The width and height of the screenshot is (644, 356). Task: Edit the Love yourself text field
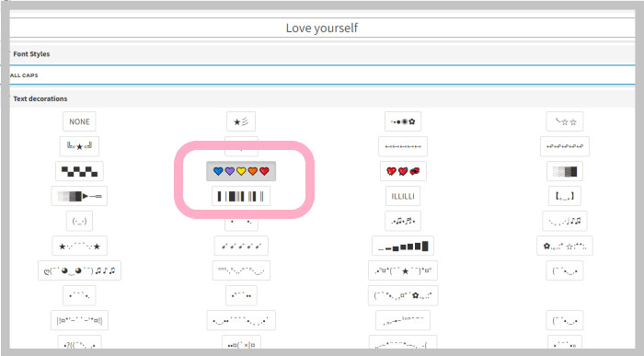pos(322,28)
